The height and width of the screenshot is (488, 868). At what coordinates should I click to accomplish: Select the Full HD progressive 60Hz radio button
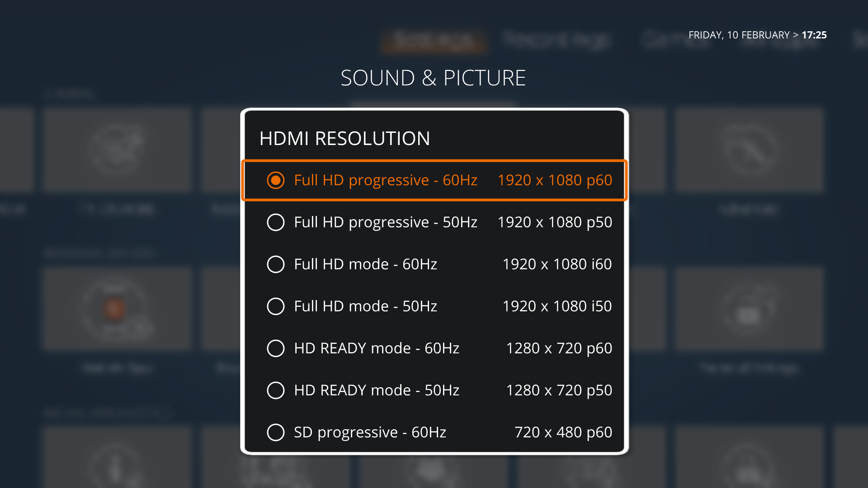(276, 180)
